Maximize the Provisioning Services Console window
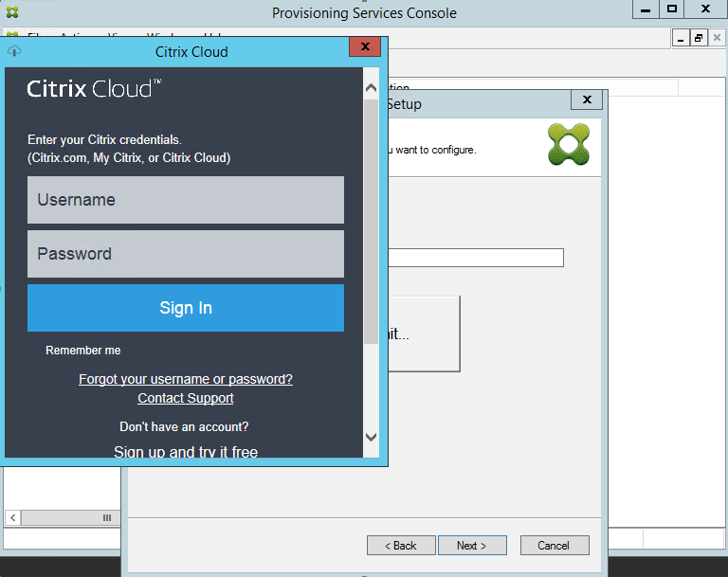728x577 pixels. pos(672,9)
